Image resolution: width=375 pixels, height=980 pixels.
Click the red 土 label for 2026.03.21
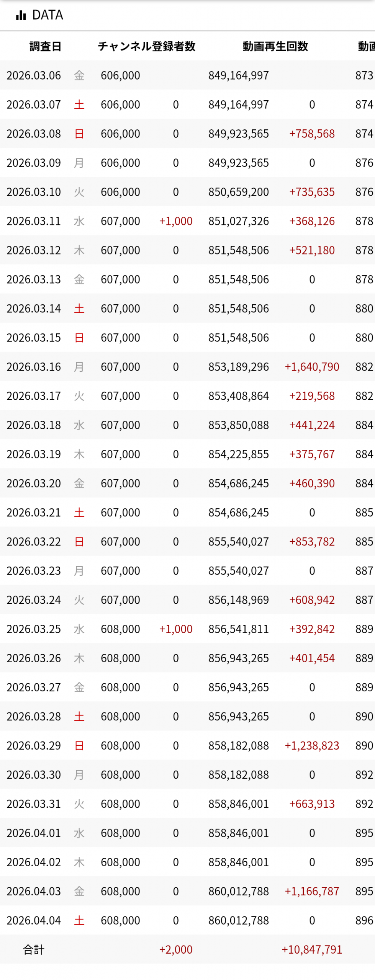(x=79, y=512)
